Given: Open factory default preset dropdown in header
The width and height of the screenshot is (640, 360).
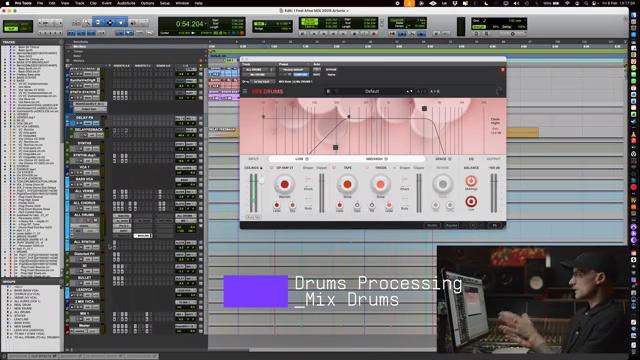Looking at the screenshot, I should pyautogui.click(x=293, y=70).
